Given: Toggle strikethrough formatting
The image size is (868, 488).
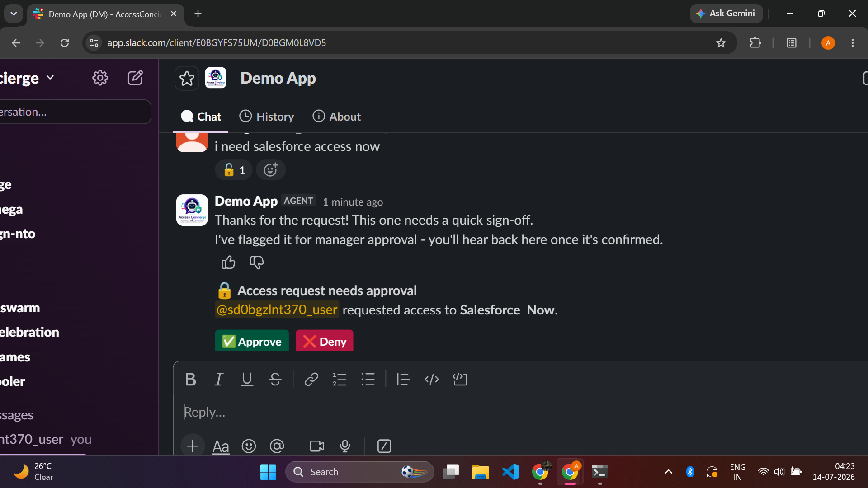Looking at the screenshot, I should pyautogui.click(x=275, y=380).
